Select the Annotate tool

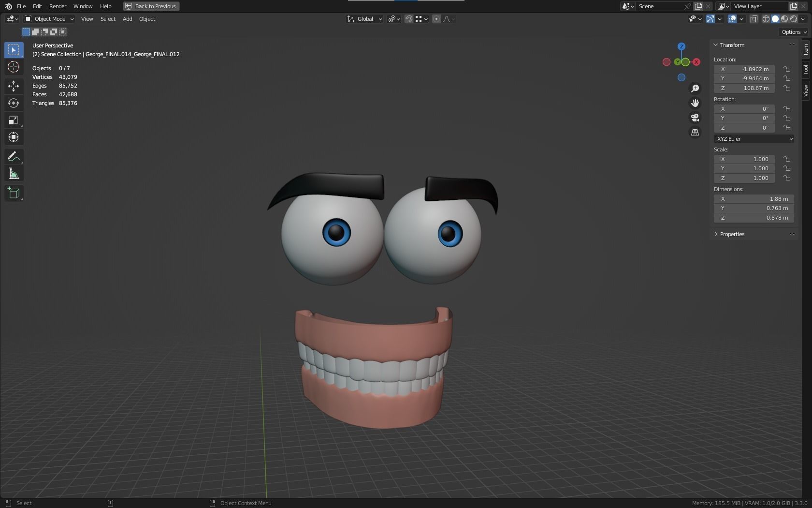(x=14, y=156)
